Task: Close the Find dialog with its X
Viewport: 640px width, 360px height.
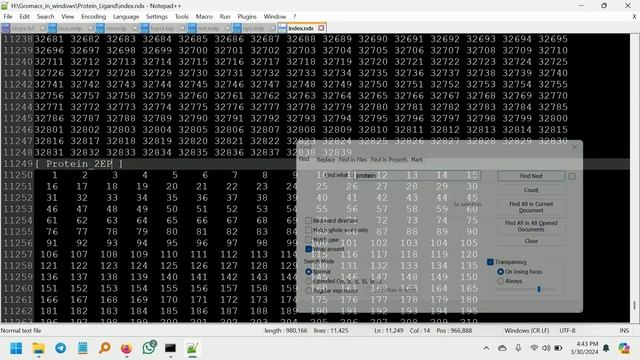Action: tap(575, 147)
